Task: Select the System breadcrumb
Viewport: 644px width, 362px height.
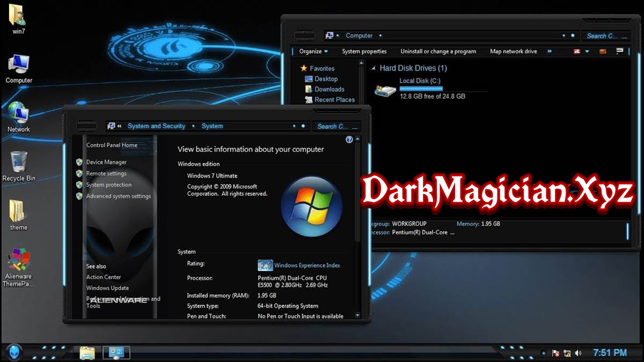Action: (x=213, y=126)
